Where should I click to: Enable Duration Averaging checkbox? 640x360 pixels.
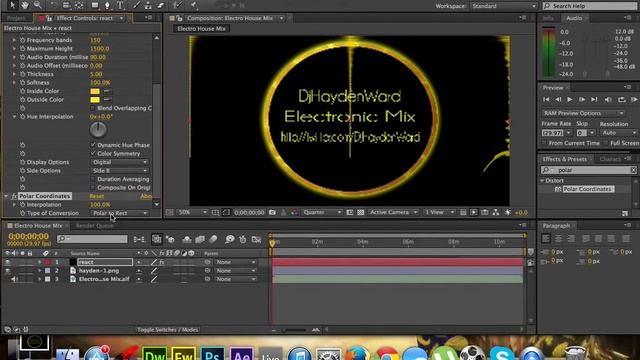(x=93, y=179)
